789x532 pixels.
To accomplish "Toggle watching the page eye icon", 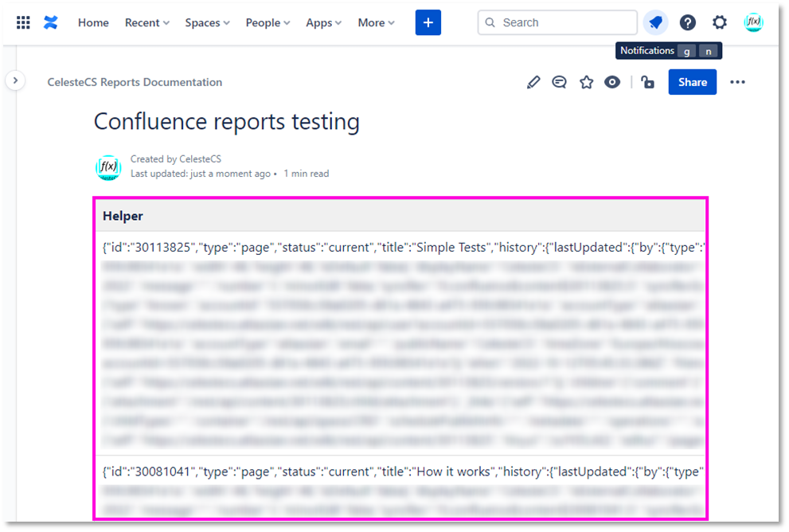I will click(612, 82).
